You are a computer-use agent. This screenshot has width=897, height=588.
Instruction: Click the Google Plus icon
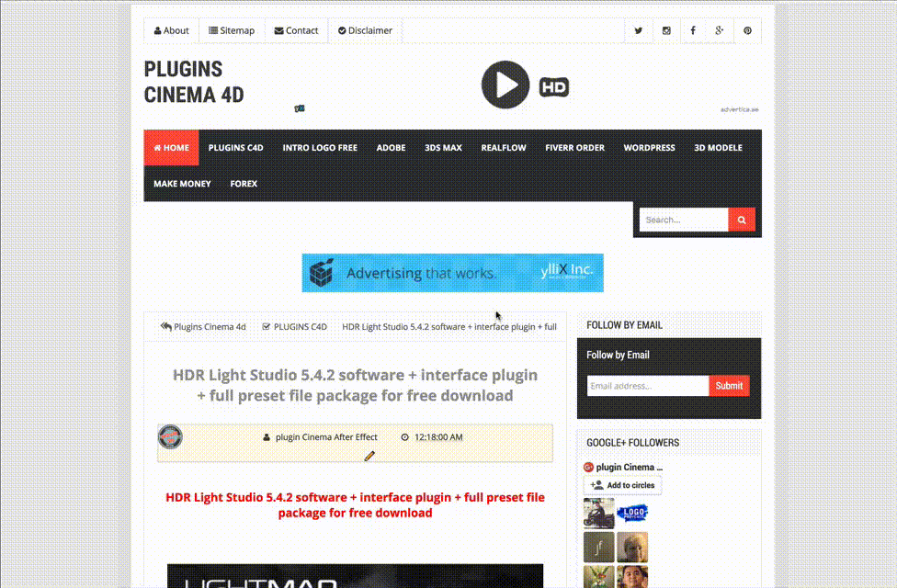pyautogui.click(x=720, y=30)
